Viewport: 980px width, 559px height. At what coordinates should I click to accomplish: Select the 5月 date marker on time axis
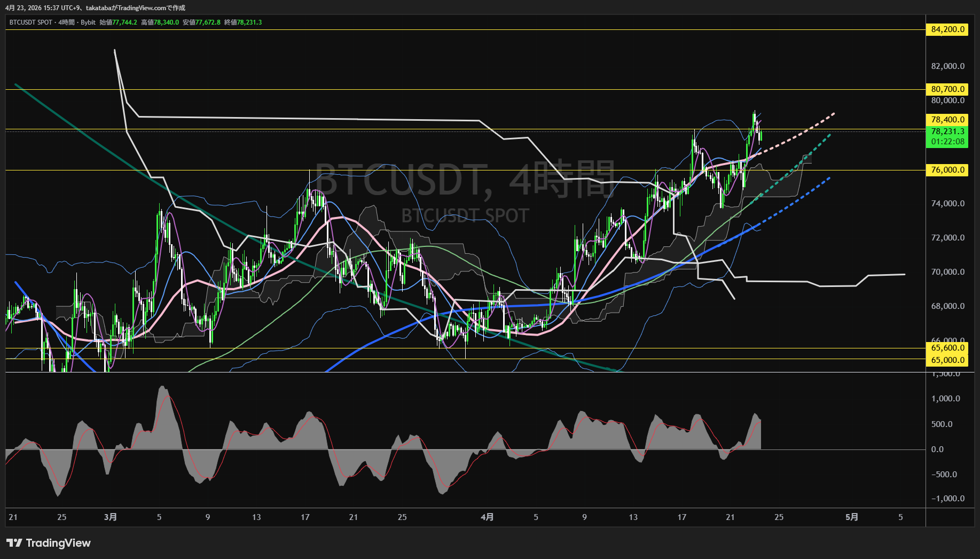point(852,517)
